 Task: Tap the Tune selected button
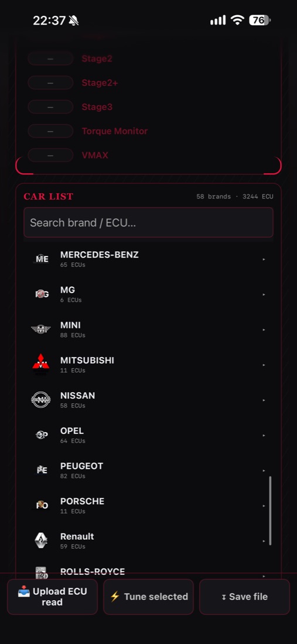click(x=148, y=597)
